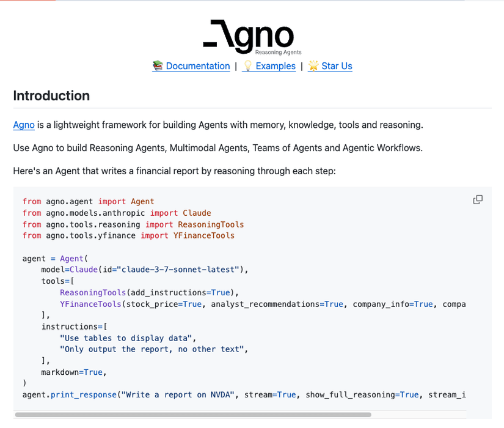This screenshot has height=428, width=504.
Task: Click the markdown=True line in code
Action: 73,372
